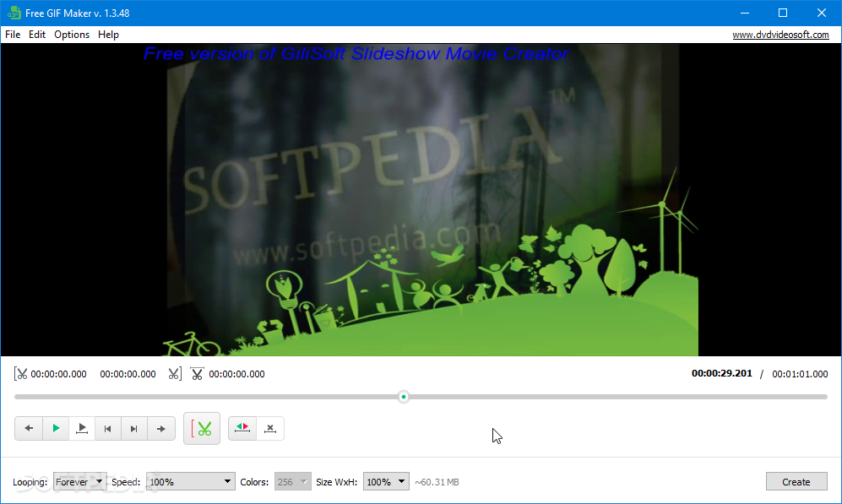Click the play selection button

click(82, 428)
